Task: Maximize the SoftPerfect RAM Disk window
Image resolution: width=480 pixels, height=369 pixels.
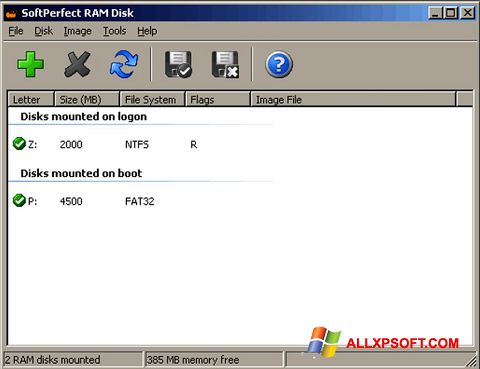Action: [450, 13]
